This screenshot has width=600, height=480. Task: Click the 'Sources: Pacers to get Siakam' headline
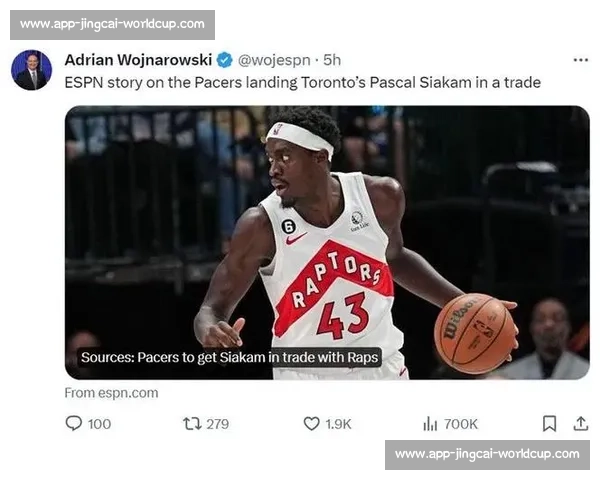pos(230,357)
